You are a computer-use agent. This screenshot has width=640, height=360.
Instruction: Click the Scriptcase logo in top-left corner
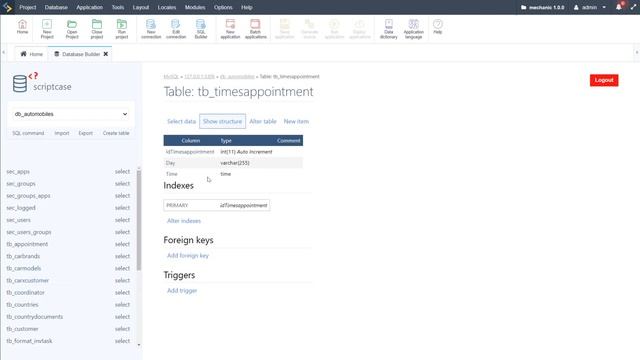click(x=7, y=7)
